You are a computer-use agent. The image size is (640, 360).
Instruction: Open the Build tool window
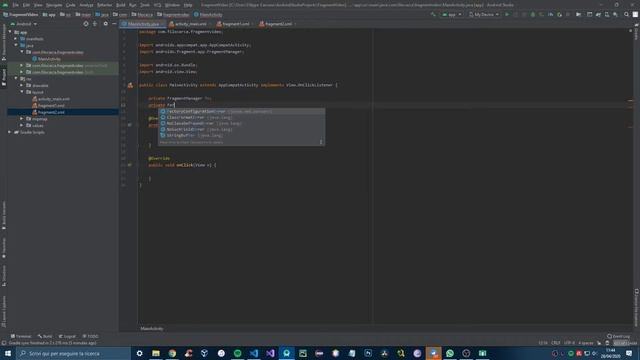pos(45,336)
